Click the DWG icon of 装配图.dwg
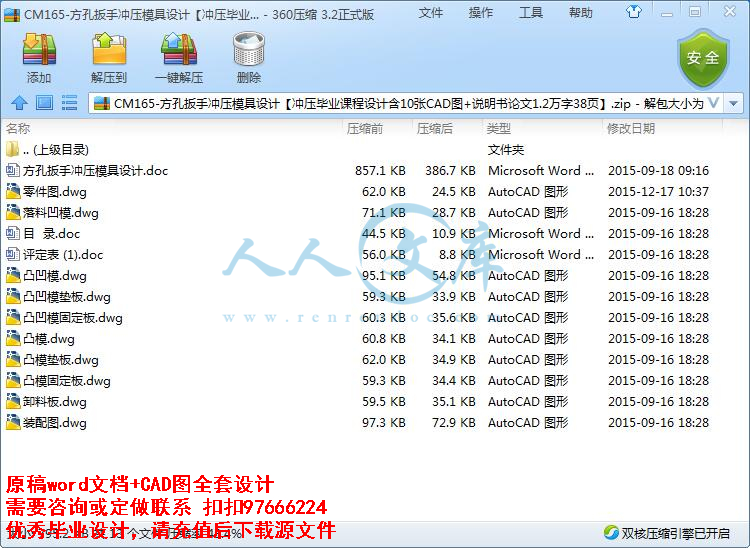 coord(13,422)
